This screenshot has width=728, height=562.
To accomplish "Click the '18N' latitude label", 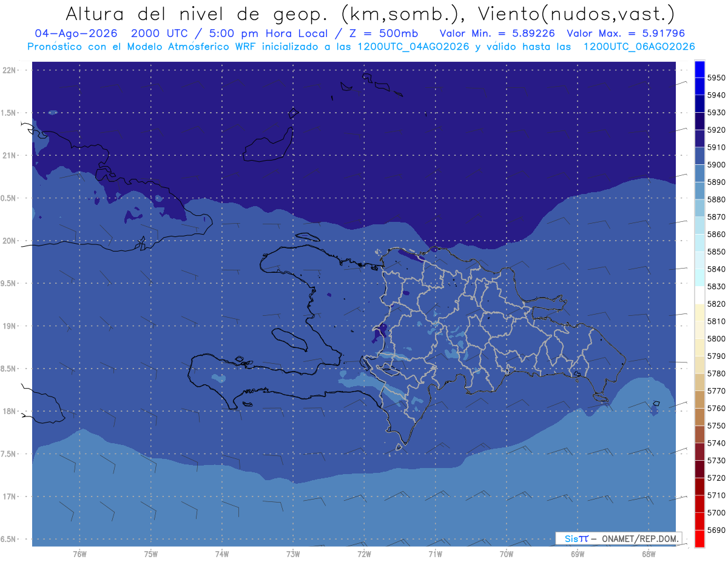I will tap(8, 411).
